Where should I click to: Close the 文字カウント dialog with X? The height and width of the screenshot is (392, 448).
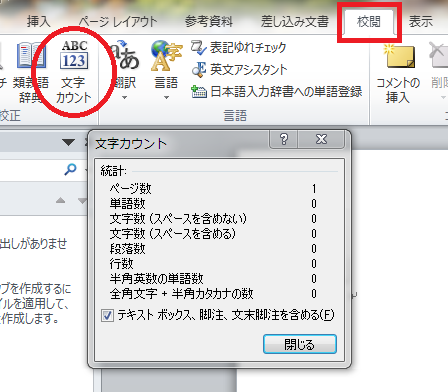click(x=321, y=139)
